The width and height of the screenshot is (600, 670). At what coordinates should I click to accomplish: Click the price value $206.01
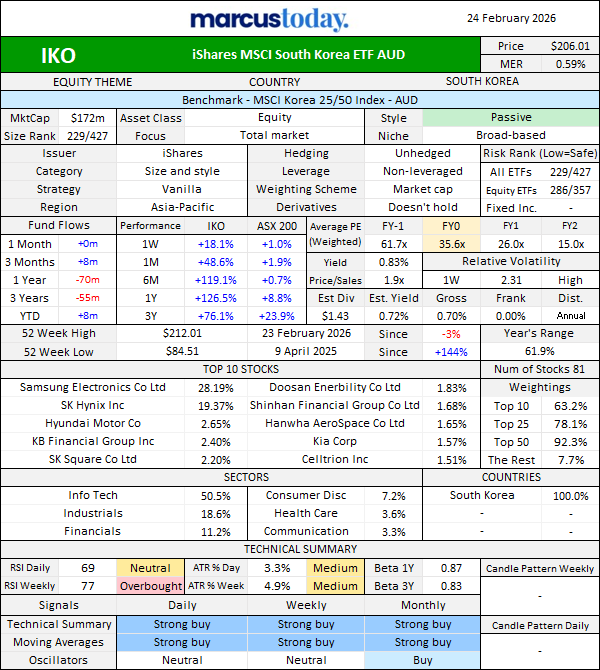coord(570,46)
